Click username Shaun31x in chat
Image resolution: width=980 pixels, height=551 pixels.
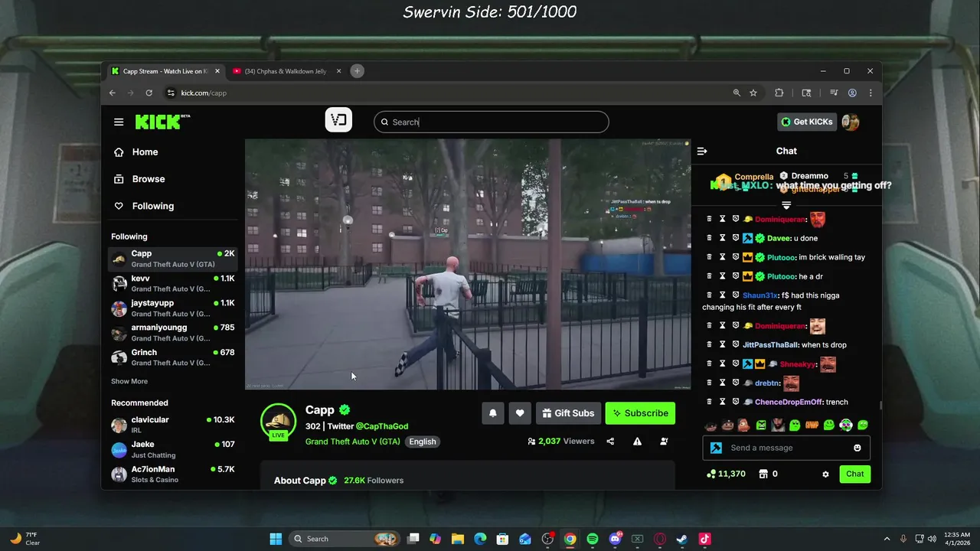[x=759, y=295]
